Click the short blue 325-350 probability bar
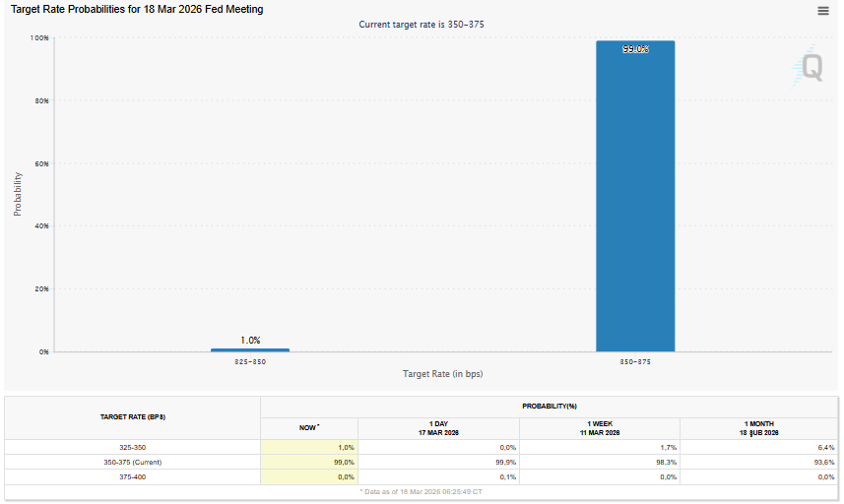 click(250, 349)
